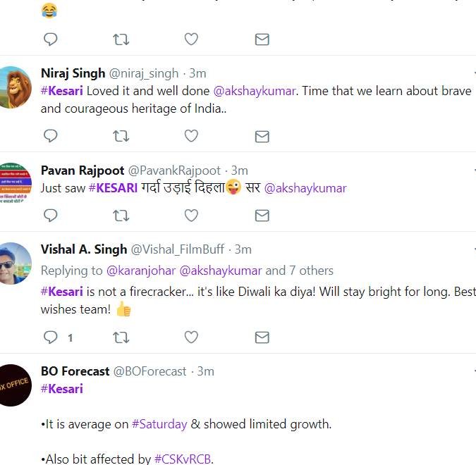476x465 pixels.
Task: Like Niraj Singh's tweet about Kesari
Action: (x=191, y=136)
